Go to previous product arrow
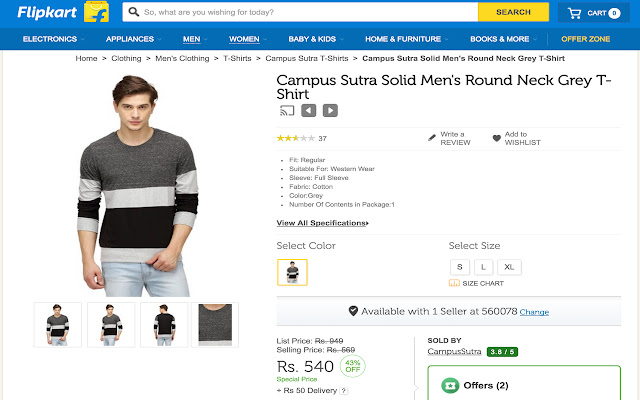Image resolution: width=640 pixels, height=400 pixels. [x=309, y=111]
